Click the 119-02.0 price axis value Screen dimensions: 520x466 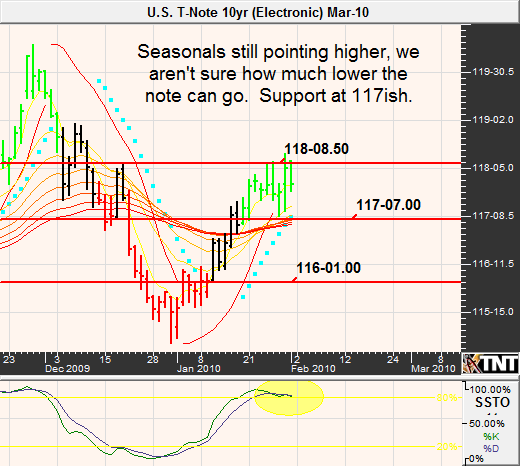tap(493, 120)
